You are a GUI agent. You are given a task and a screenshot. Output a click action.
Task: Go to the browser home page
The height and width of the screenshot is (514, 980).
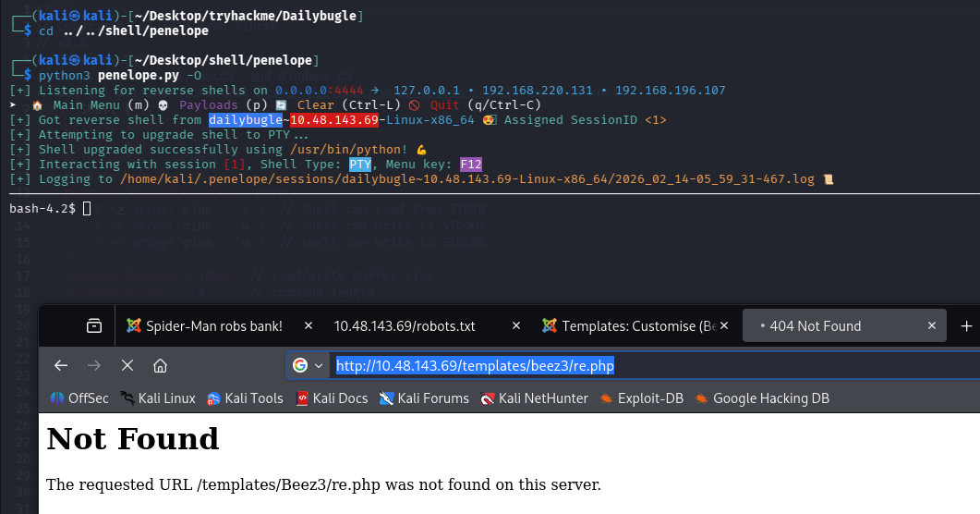coord(160,365)
